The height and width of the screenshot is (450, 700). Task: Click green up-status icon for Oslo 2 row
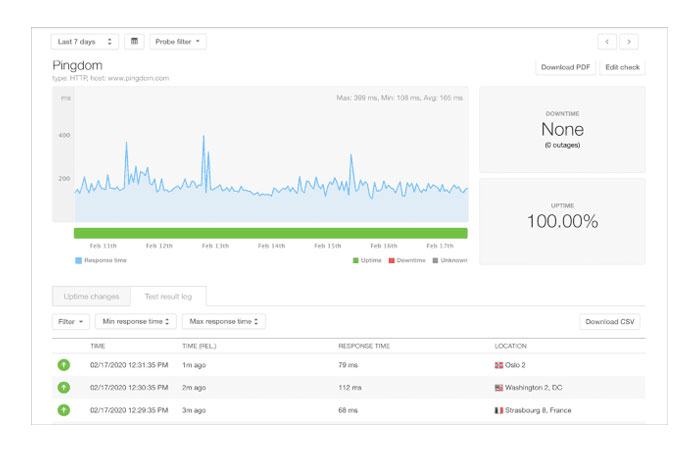coord(66,366)
